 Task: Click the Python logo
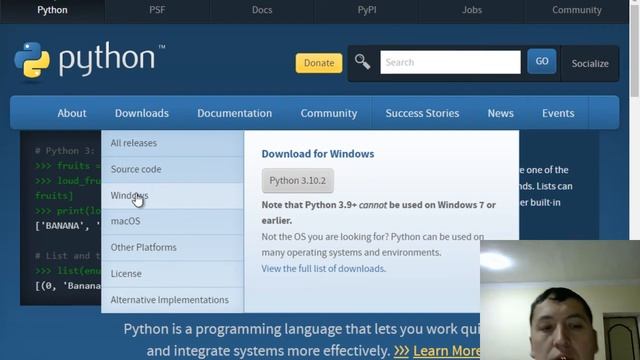[x=89, y=60]
